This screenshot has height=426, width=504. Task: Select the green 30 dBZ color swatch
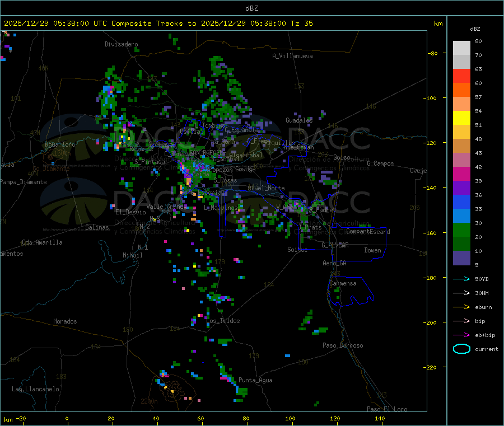point(461,230)
